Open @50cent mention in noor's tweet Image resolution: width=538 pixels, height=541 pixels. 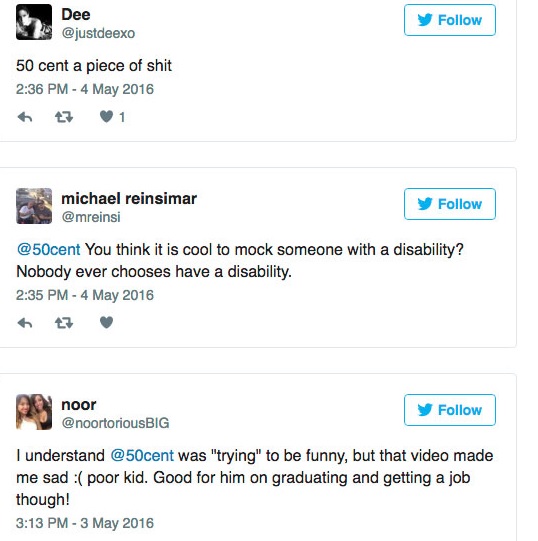(x=142, y=455)
